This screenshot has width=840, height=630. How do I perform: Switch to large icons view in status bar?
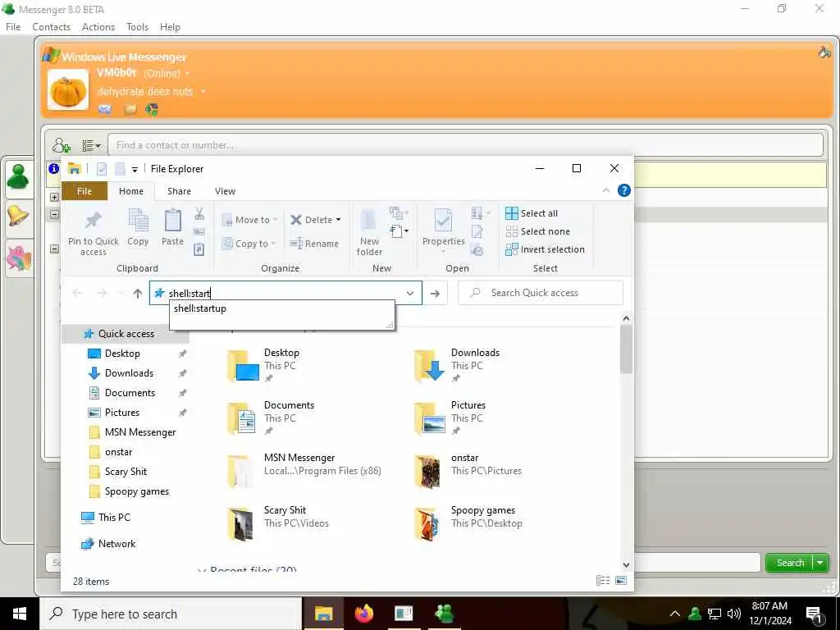(x=621, y=581)
